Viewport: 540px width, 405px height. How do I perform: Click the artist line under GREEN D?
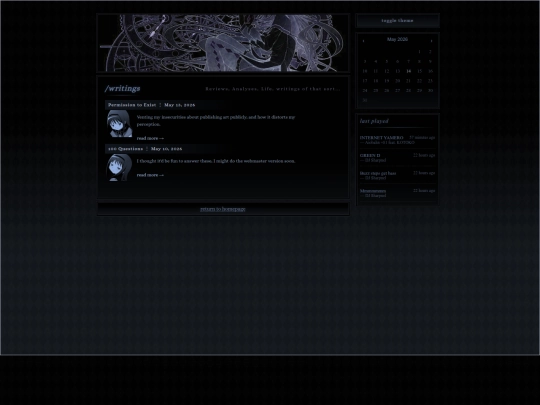[373, 160]
